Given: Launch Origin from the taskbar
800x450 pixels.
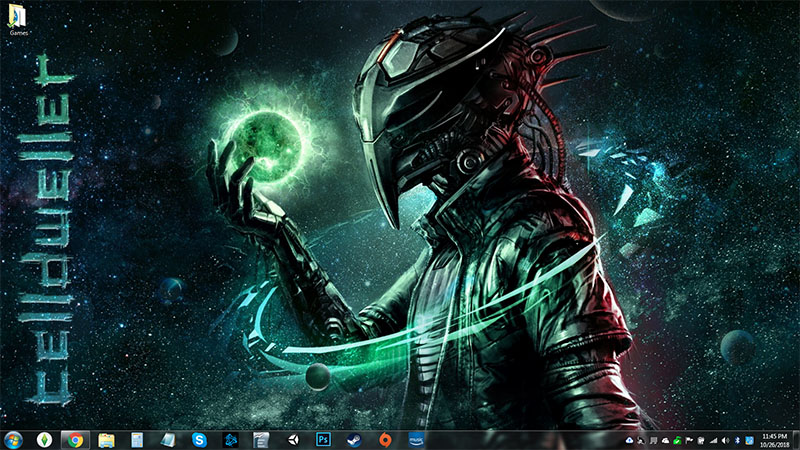Looking at the screenshot, I should coord(385,440).
